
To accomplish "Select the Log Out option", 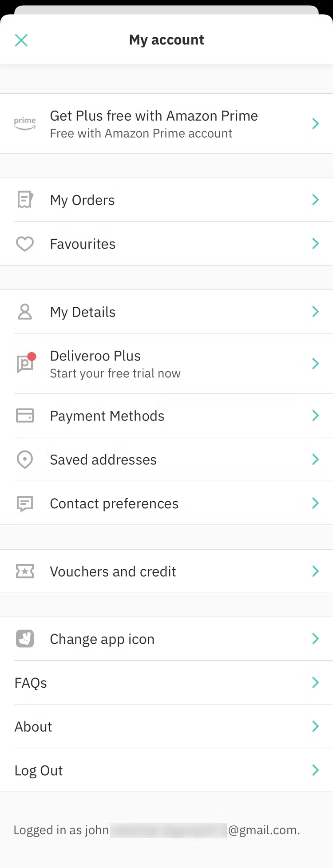I will [39, 770].
